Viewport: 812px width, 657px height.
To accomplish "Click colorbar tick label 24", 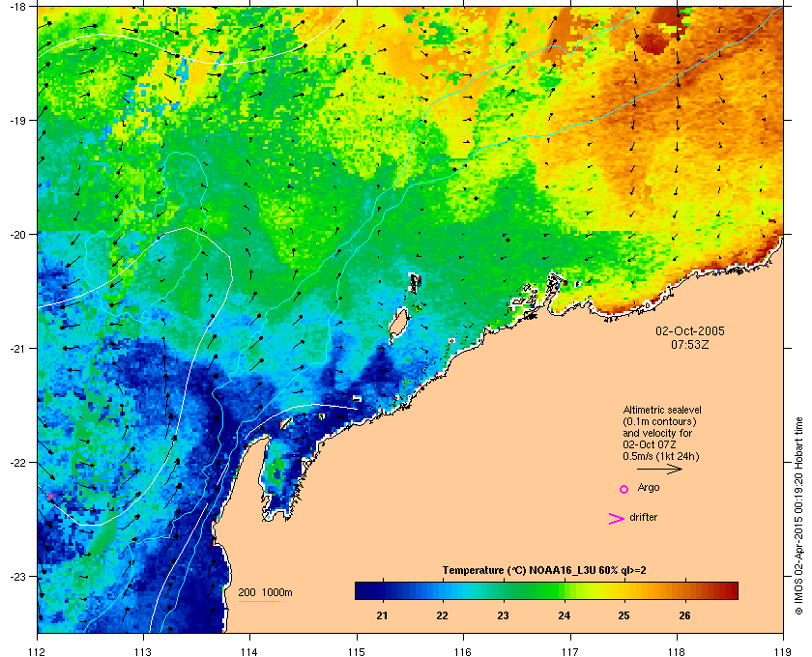I will point(564,615).
